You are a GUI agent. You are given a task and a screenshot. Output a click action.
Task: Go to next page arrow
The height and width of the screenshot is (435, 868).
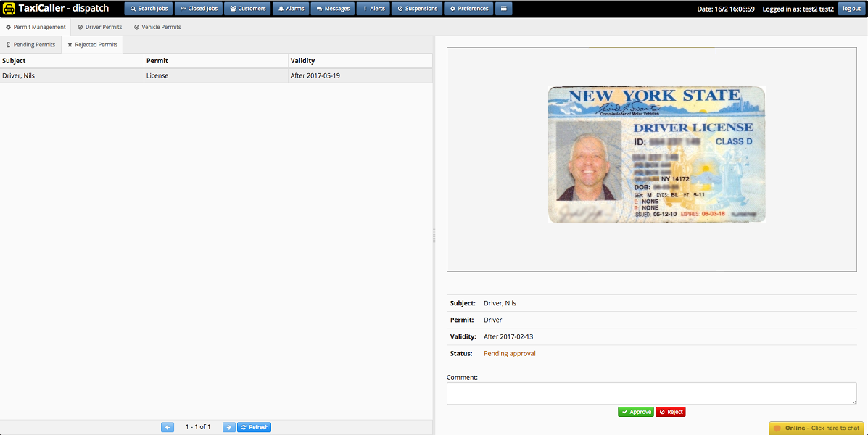(x=228, y=427)
